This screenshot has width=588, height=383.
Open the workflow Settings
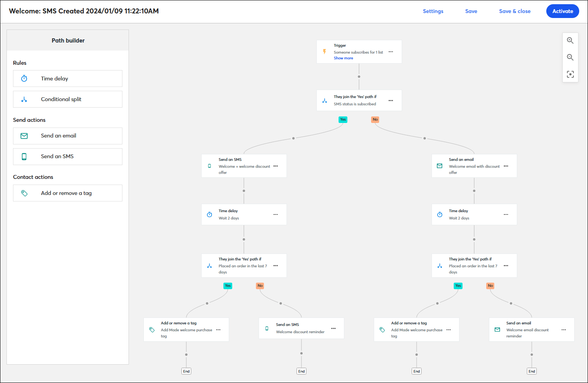[433, 11]
